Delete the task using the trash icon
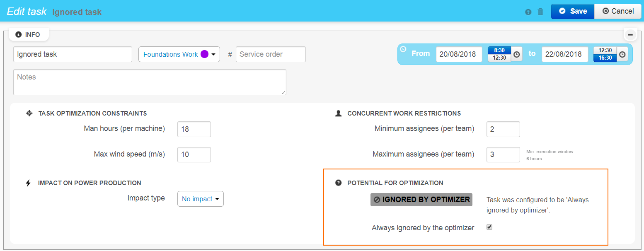Screen dimensions: 644x251 coord(540,12)
